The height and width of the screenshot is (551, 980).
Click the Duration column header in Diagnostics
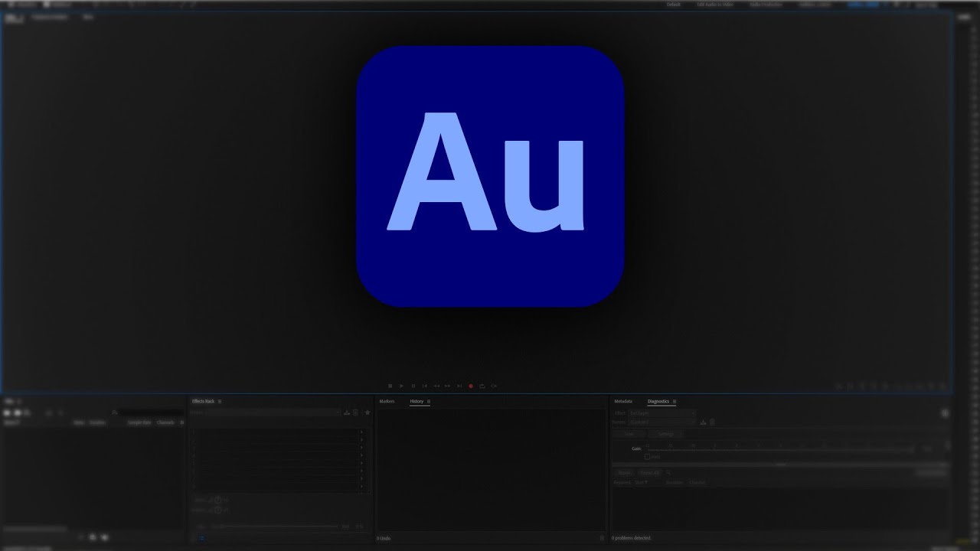[675, 482]
